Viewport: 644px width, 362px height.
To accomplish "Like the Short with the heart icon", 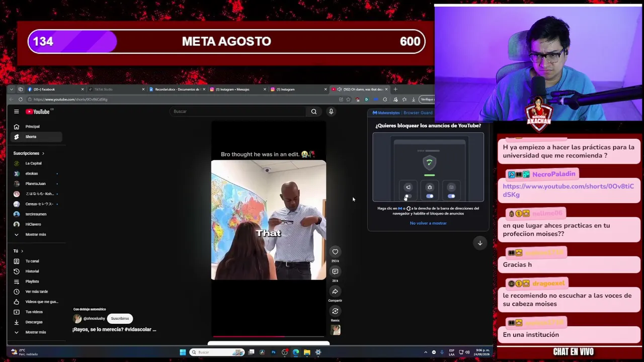I will (x=335, y=252).
